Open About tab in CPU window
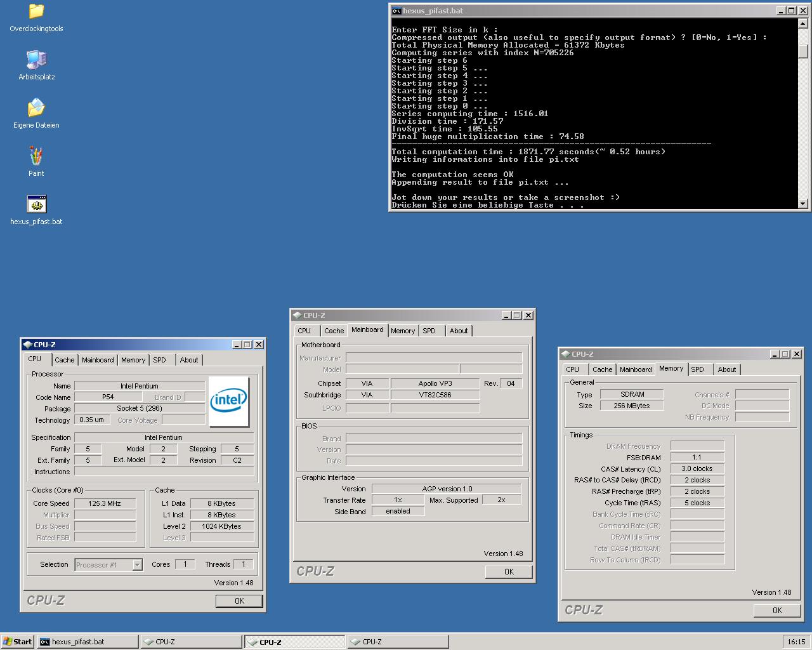This screenshot has width=812, height=650. click(189, 360)
